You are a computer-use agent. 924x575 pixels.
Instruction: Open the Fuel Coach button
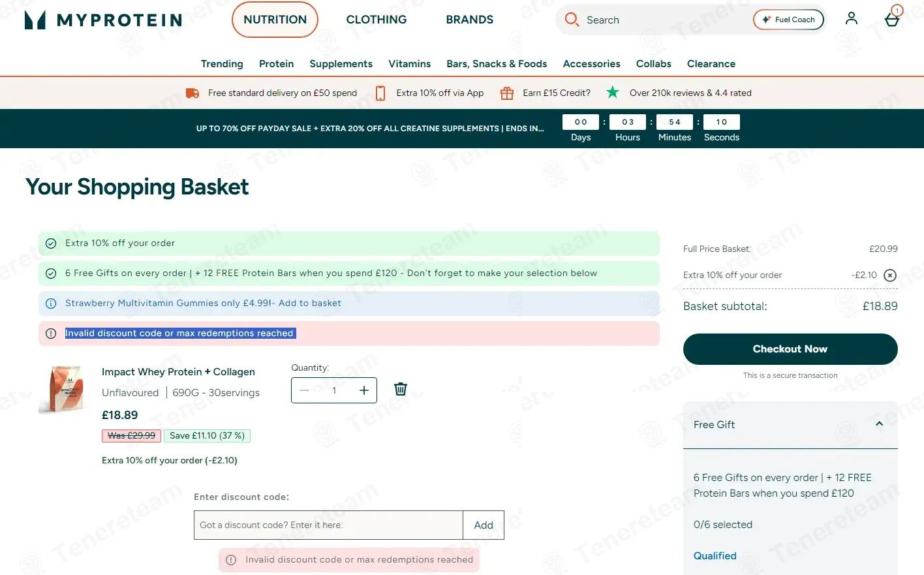point(788,20)
